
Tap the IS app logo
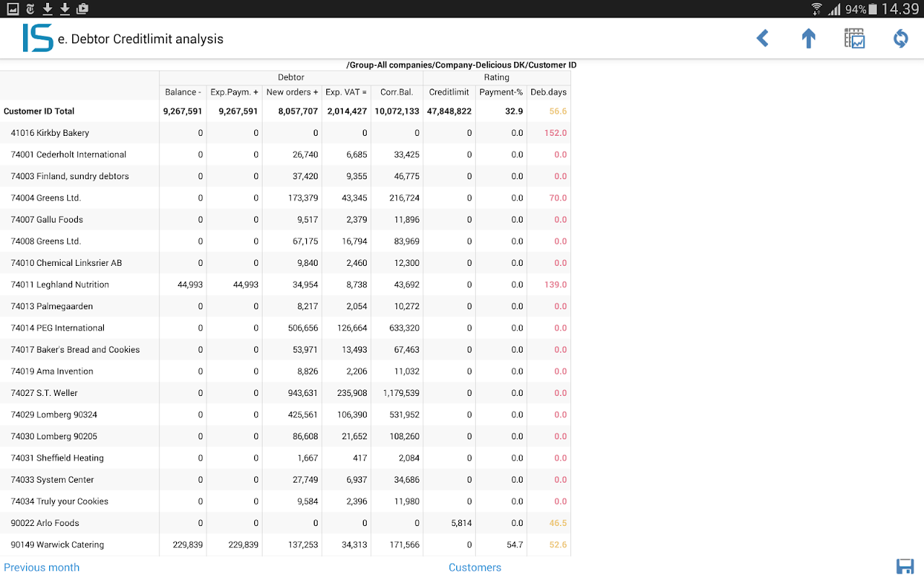[38, 38]
